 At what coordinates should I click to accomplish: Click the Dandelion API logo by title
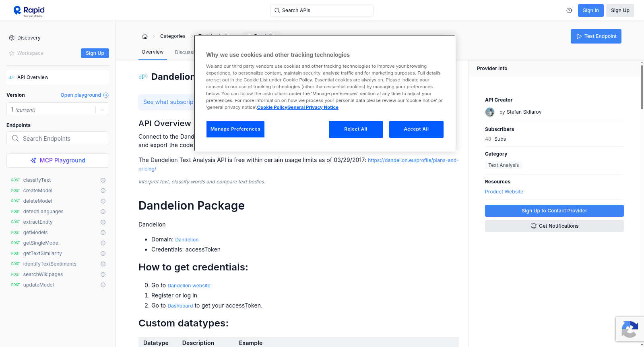143,77
